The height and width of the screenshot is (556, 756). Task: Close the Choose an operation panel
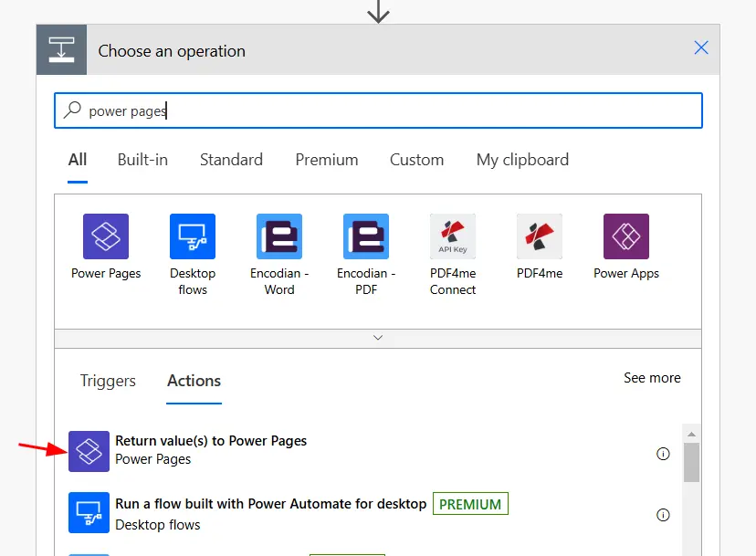point(701,47)
